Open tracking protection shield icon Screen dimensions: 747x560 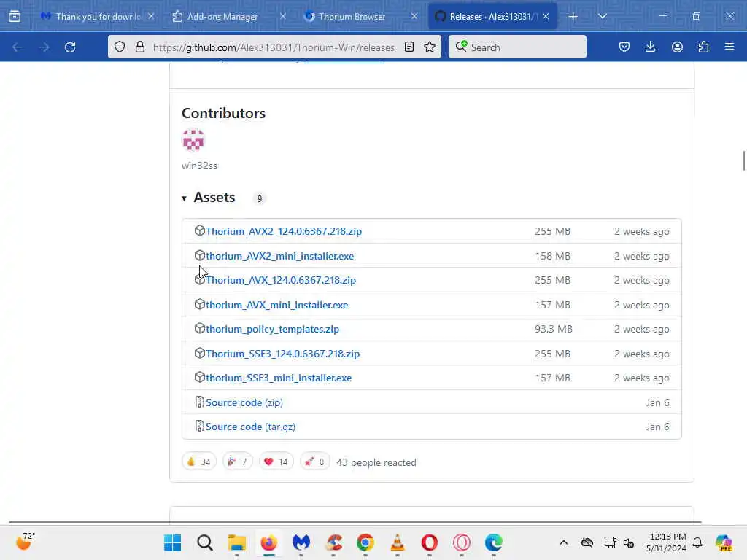(120, 47)
